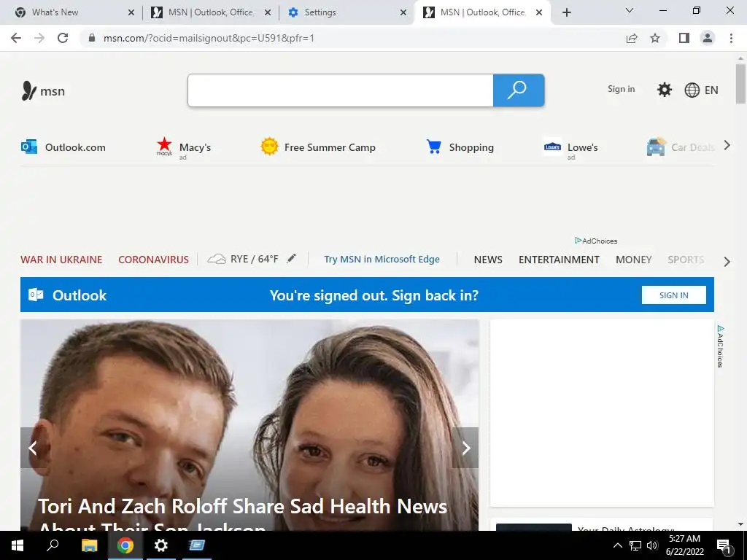Click the Outlook banner envelope icon
This screenshot has width=747, height=560.
point(36,295)
